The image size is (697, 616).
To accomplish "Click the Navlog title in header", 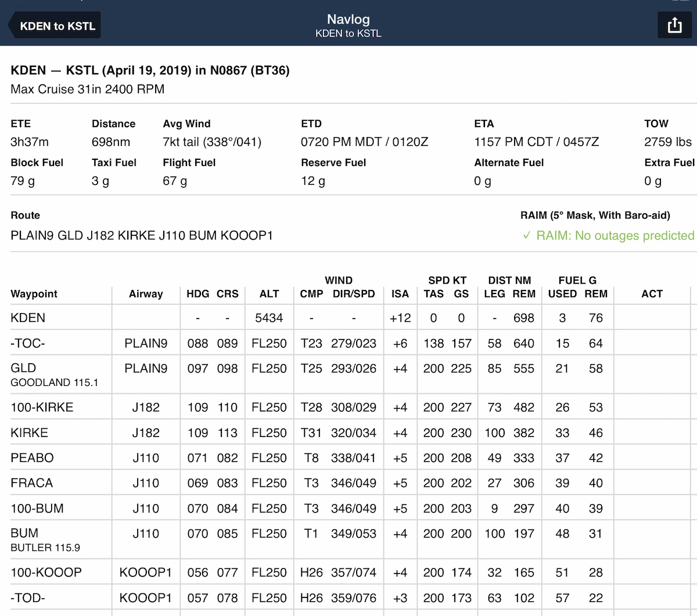I will 348,20.
